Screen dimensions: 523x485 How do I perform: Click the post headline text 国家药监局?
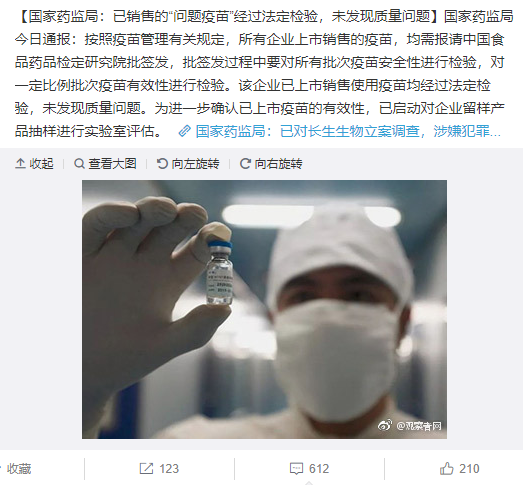click(63, 16)
